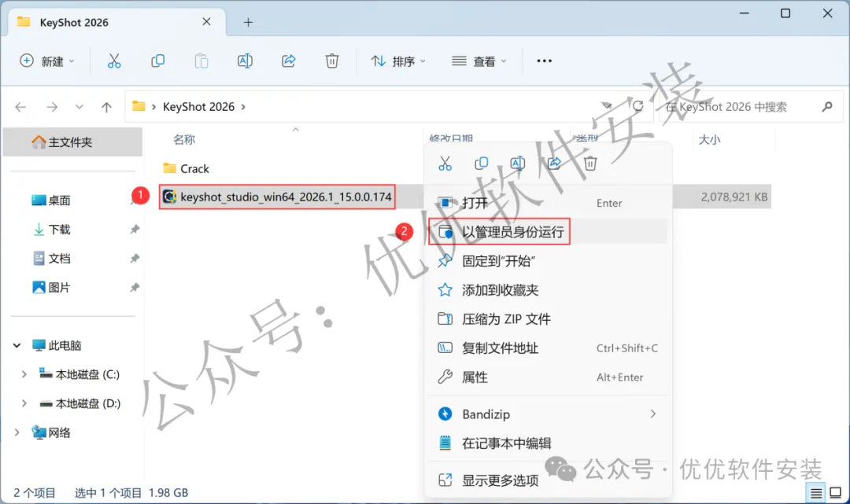Collapse the 此电脑 tree node
This screenshot has width=850, height=504.
coord(17,345)
